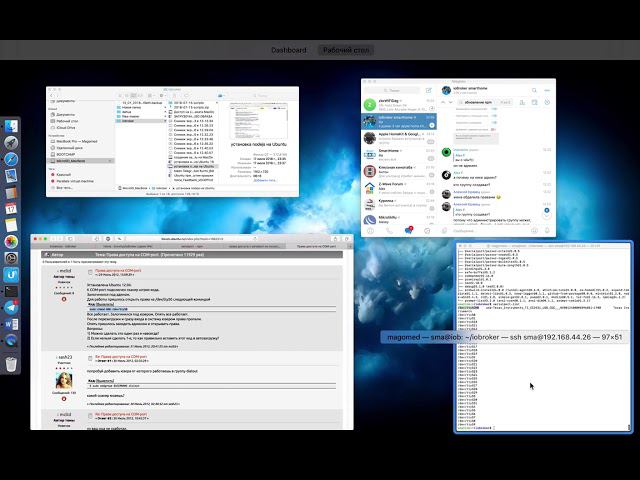The width and height of the screenshot is (640, 480).
Task: Open Calendar icon in the Dock
Action: (11, 209)
